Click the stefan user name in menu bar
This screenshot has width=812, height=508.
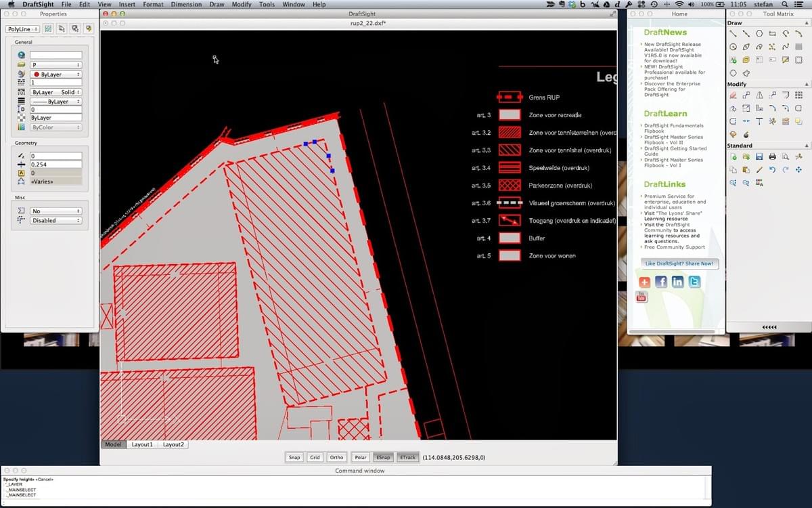pyautogui.click(x=763, y=4)
